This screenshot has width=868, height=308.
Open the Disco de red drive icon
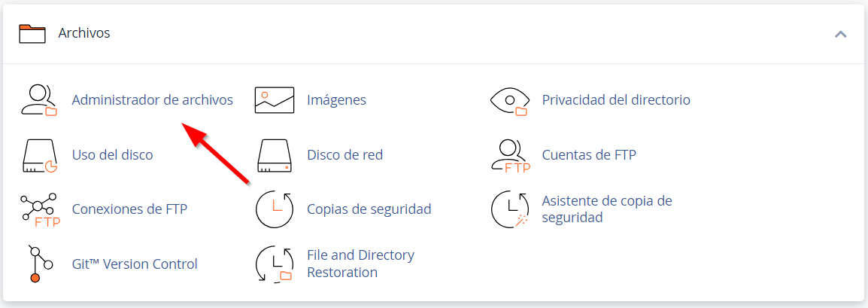pyautogui.click(x=274, y=156)
